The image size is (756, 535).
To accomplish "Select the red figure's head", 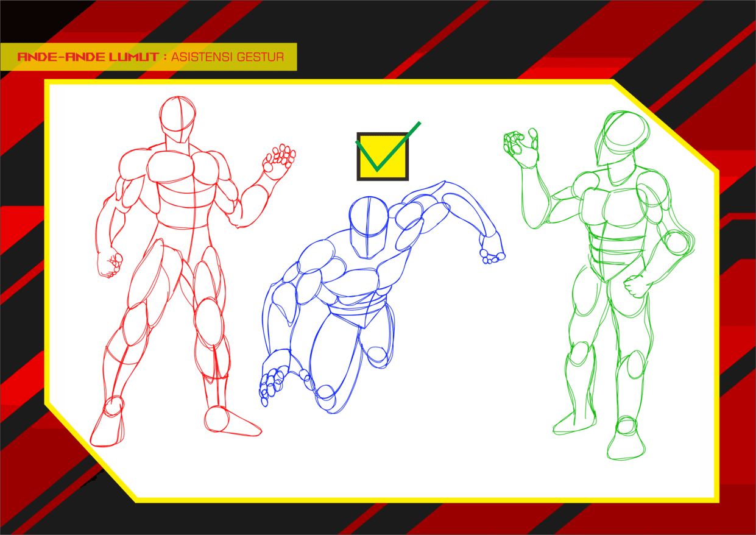I will tap(178, 117).
